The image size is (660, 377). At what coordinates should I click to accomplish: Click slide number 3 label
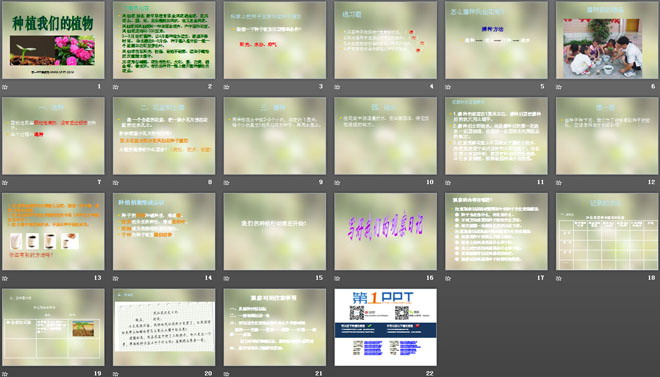(x=321, y=87)
